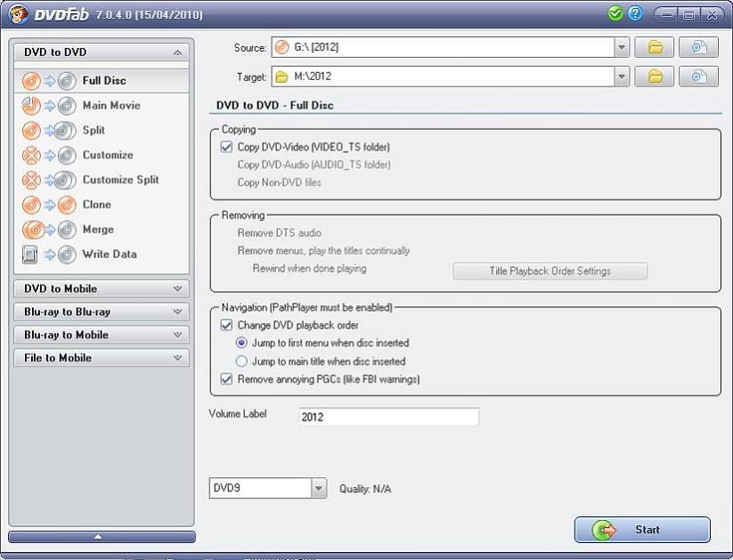This screenshot has width=733, height=560.
Task: Select the Customize Split mode icon
Action: coord(48,180)
